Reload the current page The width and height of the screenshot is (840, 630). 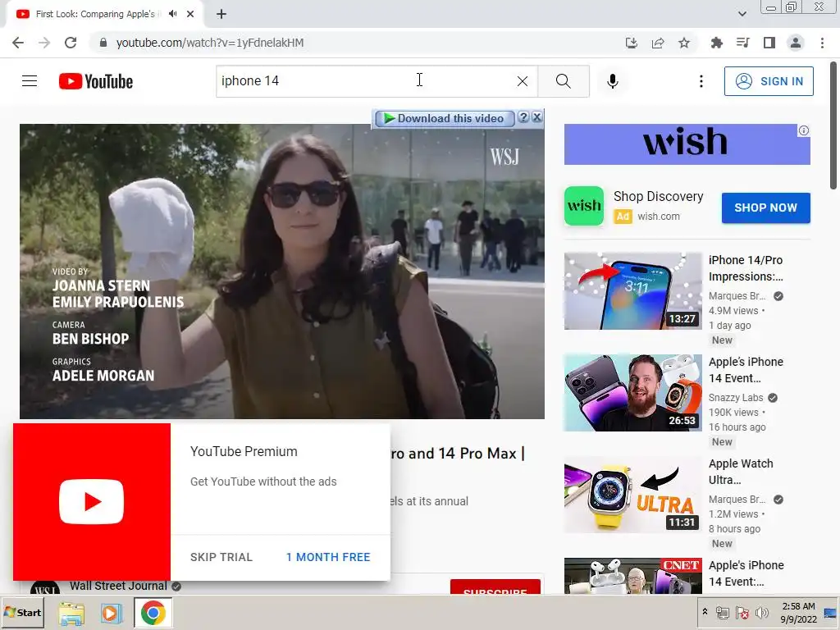tap(71, 43)
